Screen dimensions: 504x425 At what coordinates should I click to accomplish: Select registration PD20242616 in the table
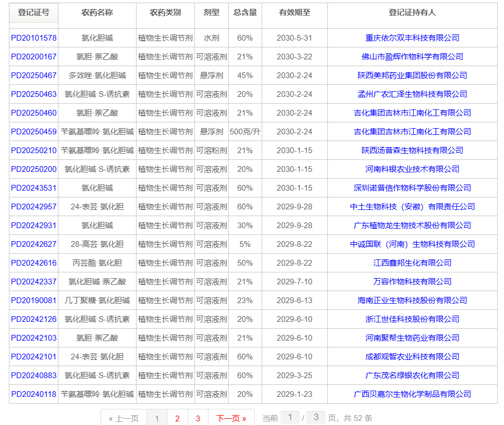coord(33,262)
